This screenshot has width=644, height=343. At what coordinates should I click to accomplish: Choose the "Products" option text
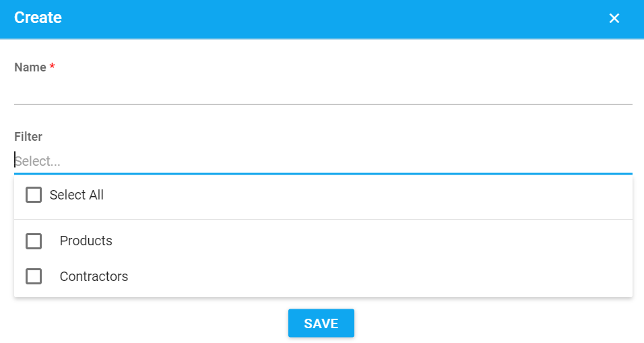pyautogui.click(x=86, y=241)
